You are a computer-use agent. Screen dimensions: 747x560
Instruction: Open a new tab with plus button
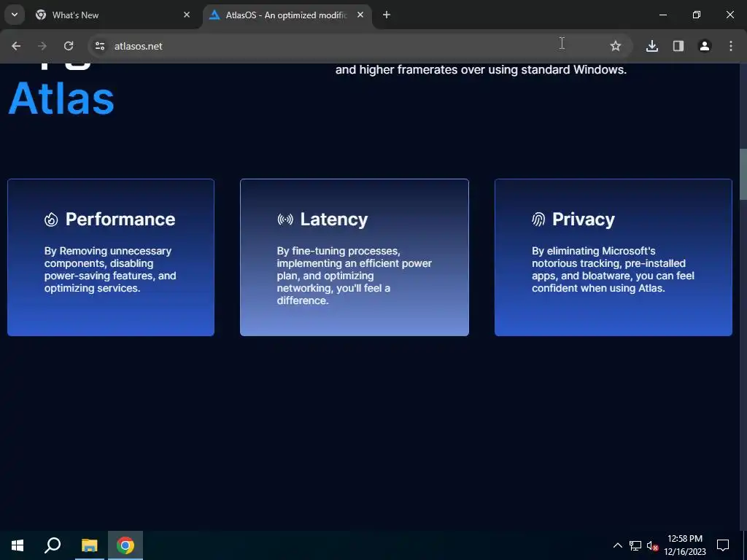click(387, 15)
